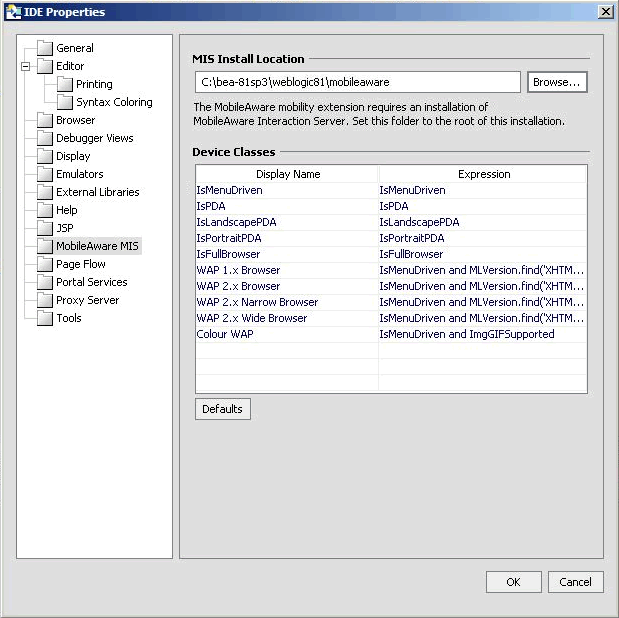Viewport: 619px width, 618px height.
Task: Open Syntax Coloring settings label
Action: (114, 102)
